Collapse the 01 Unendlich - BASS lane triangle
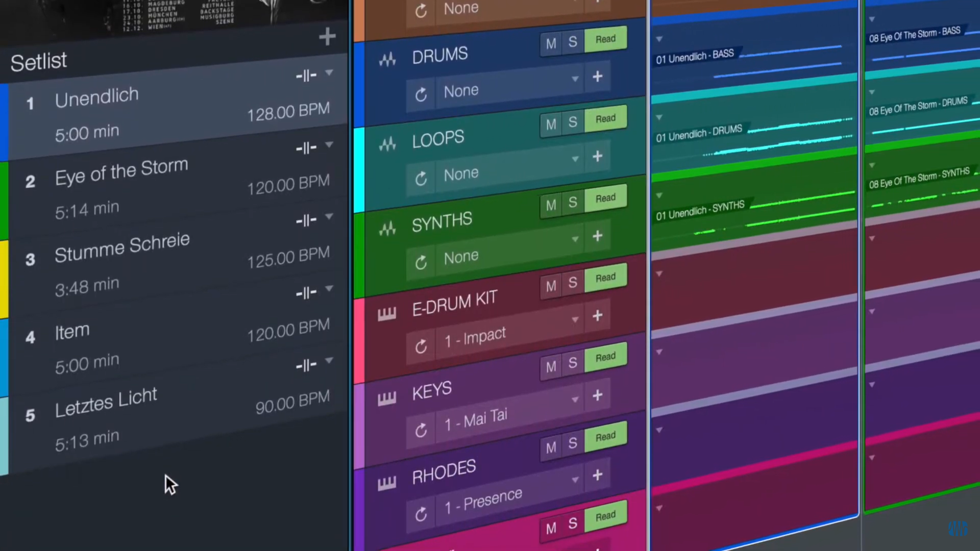 pyautogui.click(x=659, y=39)
